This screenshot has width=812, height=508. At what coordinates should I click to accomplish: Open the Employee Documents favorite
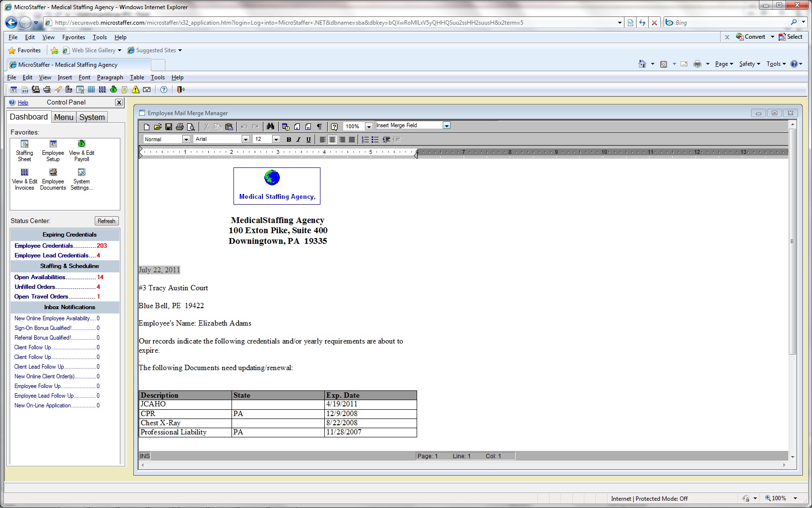click(53, 179)
